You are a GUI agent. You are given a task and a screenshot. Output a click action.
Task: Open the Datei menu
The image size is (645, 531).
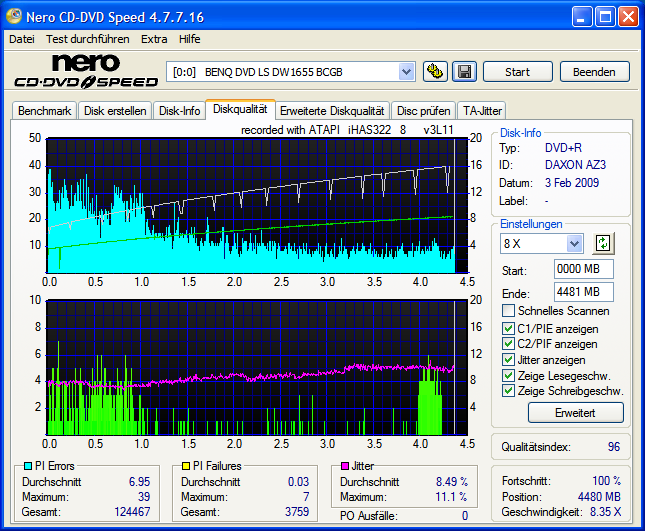point(21,39)
